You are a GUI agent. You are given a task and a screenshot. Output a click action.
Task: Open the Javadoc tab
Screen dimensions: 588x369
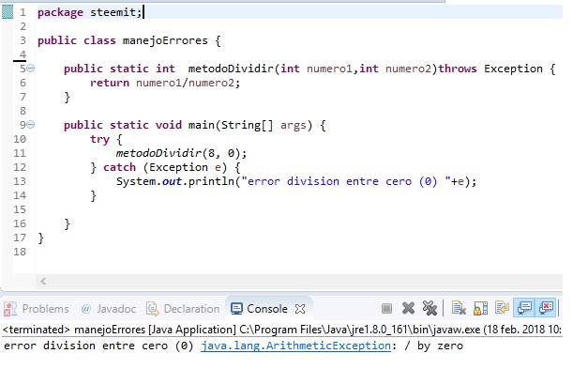pos(116,309)
